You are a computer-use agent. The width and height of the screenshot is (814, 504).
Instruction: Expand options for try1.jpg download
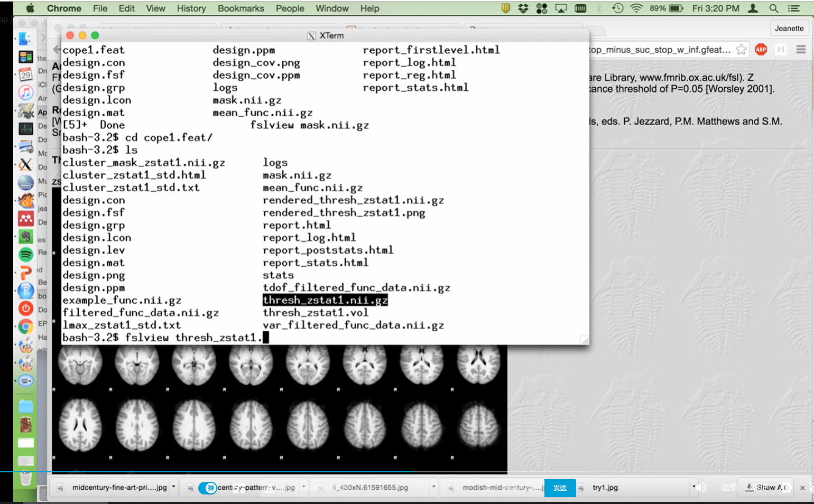pyautogui.click(x=693, y=487)
